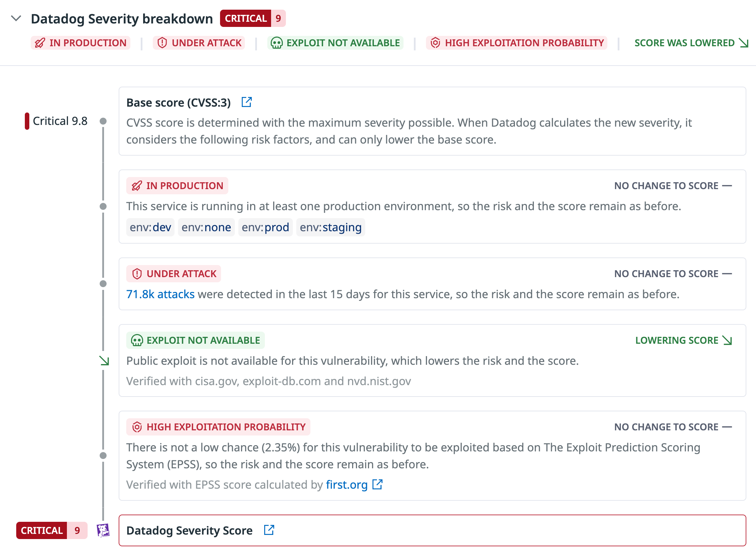Click the Critical 9.8 label
Image resolution: width=756 pixels, height=557 pixels.
60,121
